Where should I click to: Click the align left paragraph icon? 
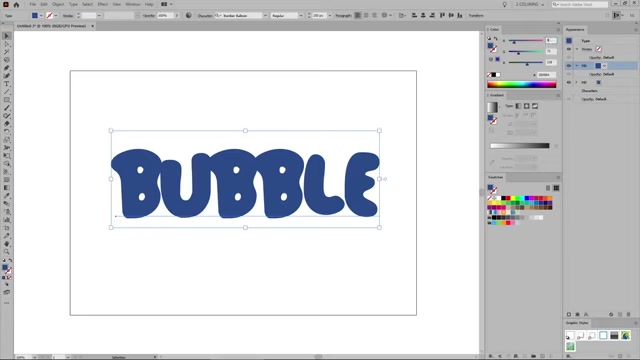pos(358,16)
